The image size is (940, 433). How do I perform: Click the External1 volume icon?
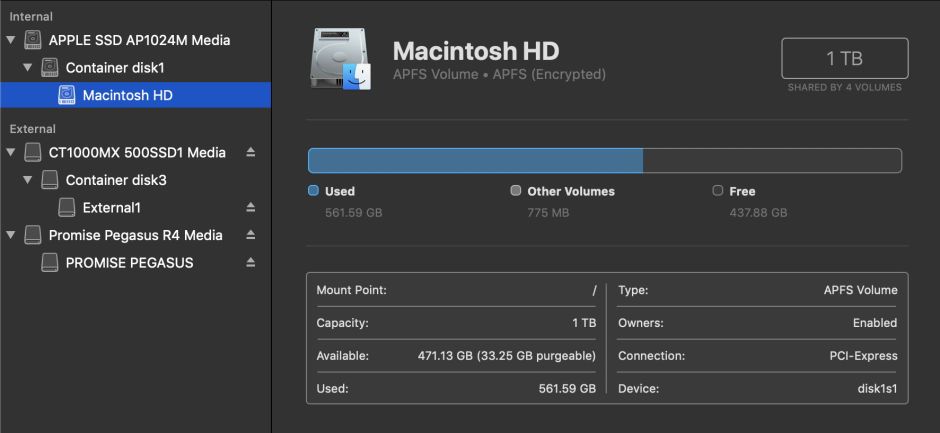67,208
